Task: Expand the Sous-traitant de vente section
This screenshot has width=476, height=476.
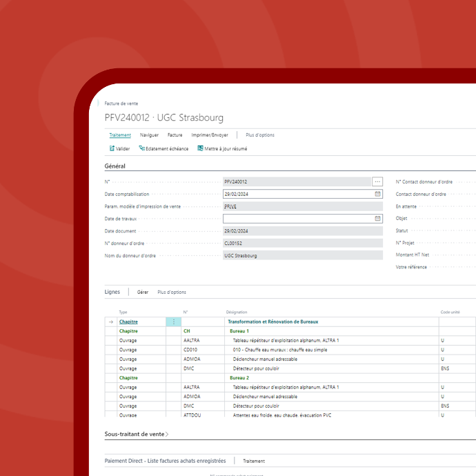Action: tap(136, 434)
